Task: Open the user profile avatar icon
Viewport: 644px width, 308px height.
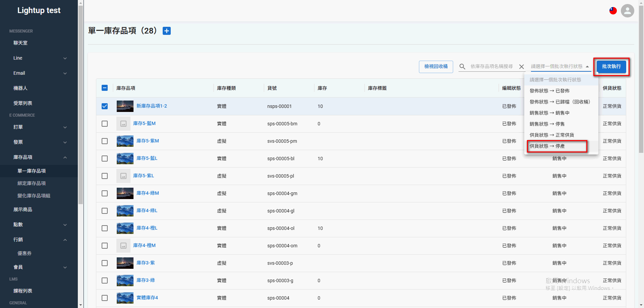Action: pyautogui.click(x=627, y=11)
